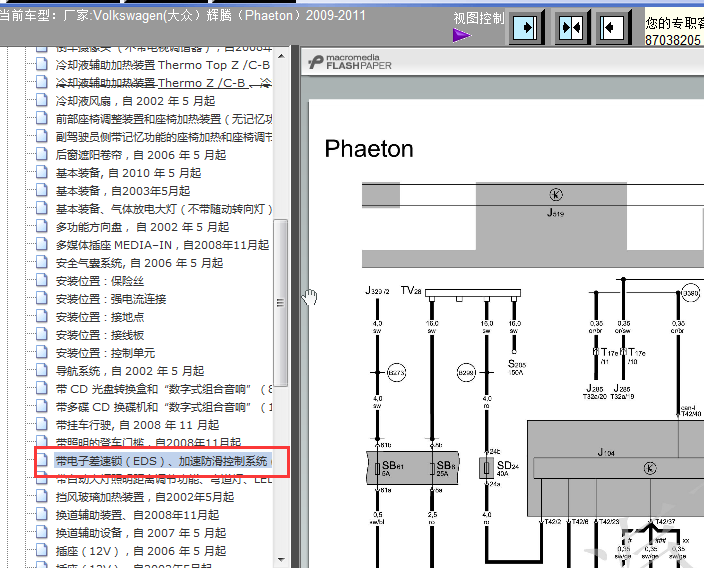Select 带电子差速锁（EDS）、加速防滑控制系统
704x568 pixels.
(x=163, y=461)
